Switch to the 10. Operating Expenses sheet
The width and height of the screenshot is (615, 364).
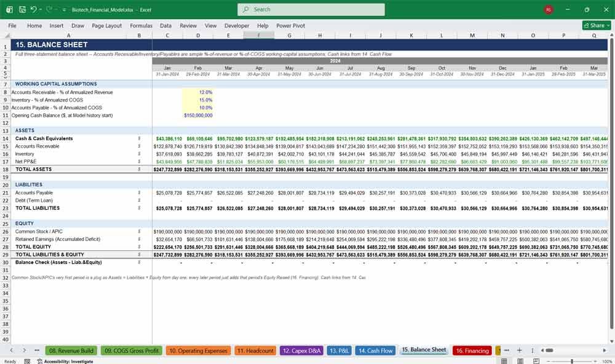[198, 350]
